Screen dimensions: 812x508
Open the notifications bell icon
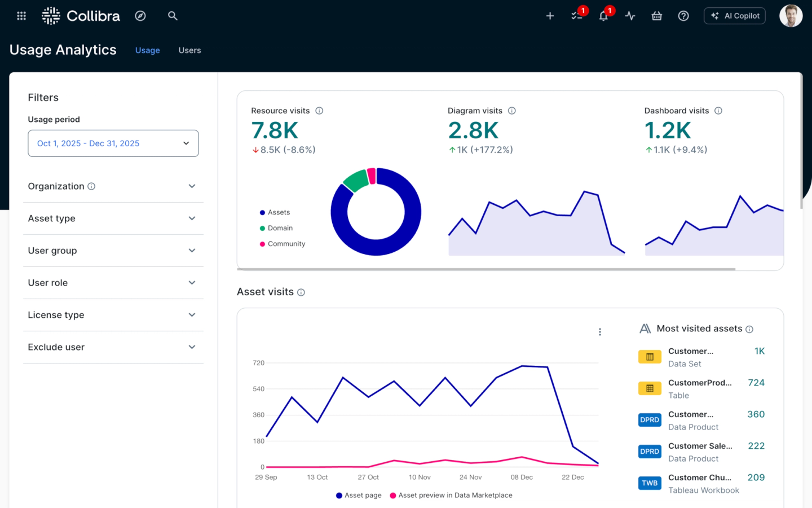coord(603,16)
